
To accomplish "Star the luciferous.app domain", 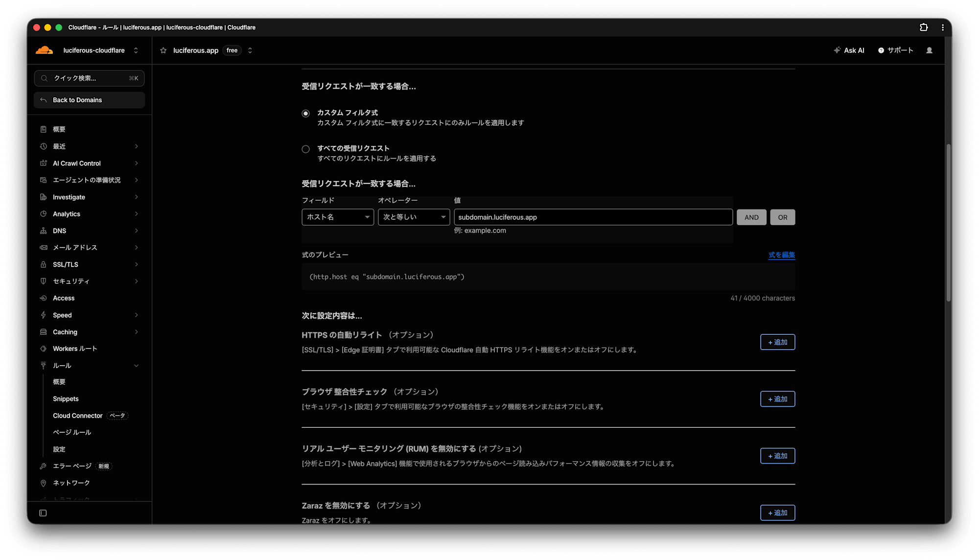I will point(163,50).
